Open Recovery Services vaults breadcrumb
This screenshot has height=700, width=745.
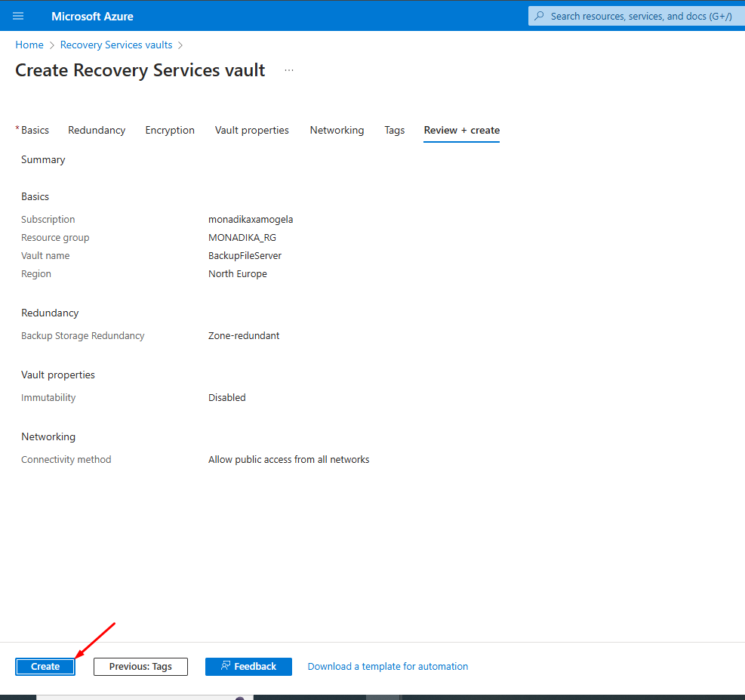point(116,45)
